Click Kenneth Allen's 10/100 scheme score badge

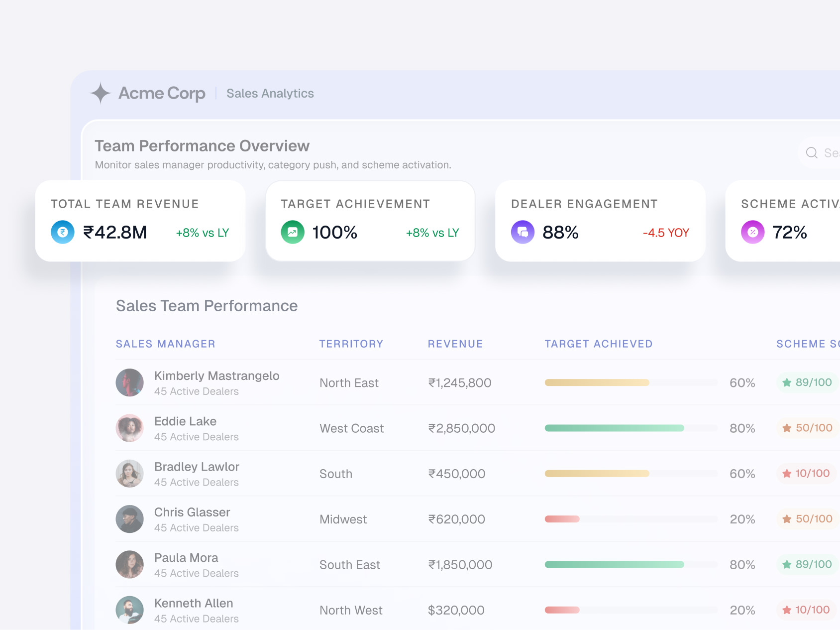pyautogui.click(x=806, y=610)
